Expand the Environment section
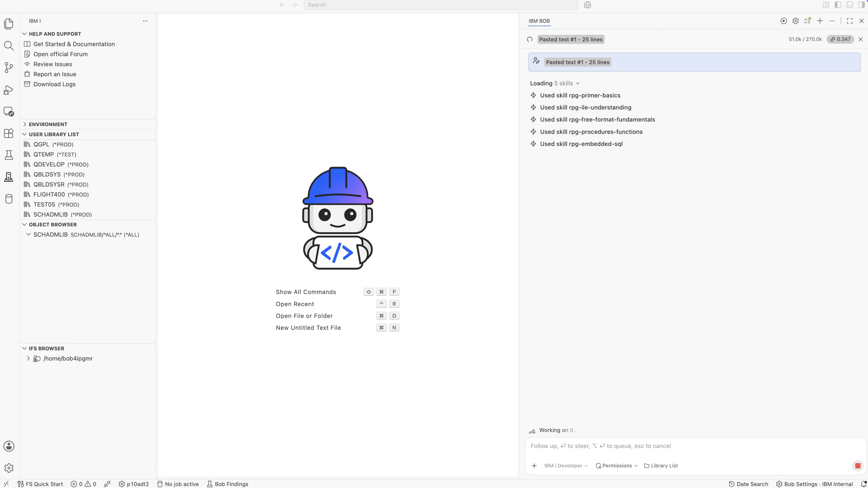Image resolution: width=868 pixels, height=488 pixels. (x=25, y=124)
